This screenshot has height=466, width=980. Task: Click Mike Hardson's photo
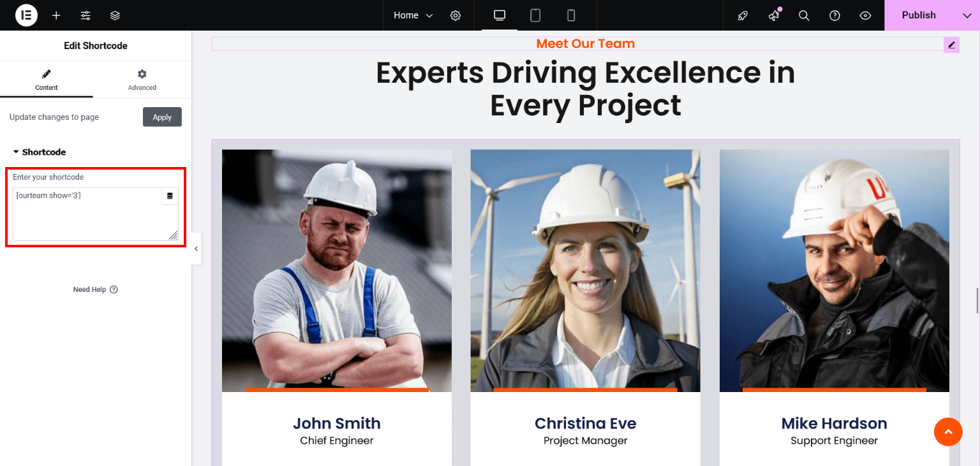pos(835,270)
